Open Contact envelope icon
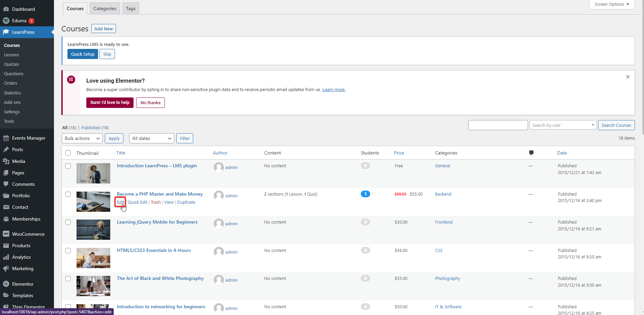The image size is (644, 315). tap(6, 207)
